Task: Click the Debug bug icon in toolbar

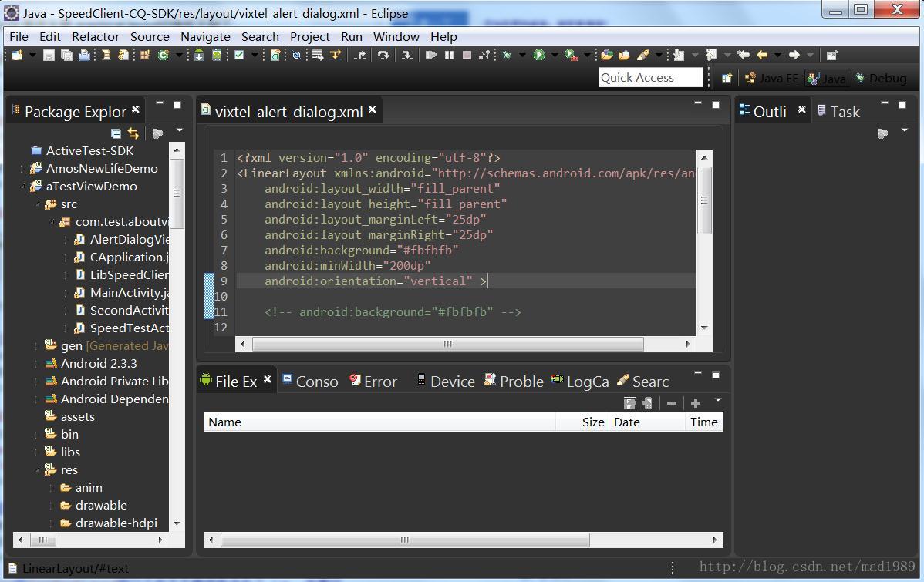Action: pos(507,55)
